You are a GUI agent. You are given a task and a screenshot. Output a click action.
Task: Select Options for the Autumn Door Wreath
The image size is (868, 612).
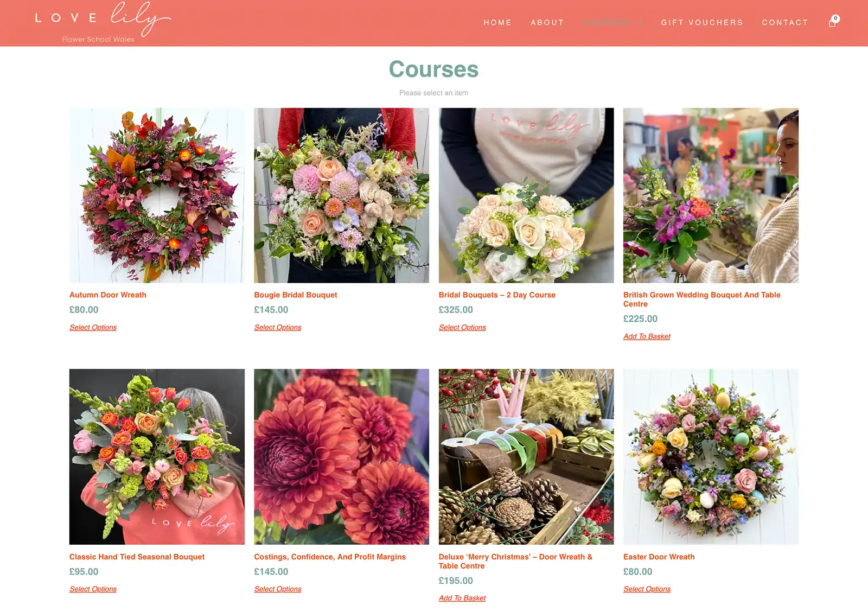[92, 327]
